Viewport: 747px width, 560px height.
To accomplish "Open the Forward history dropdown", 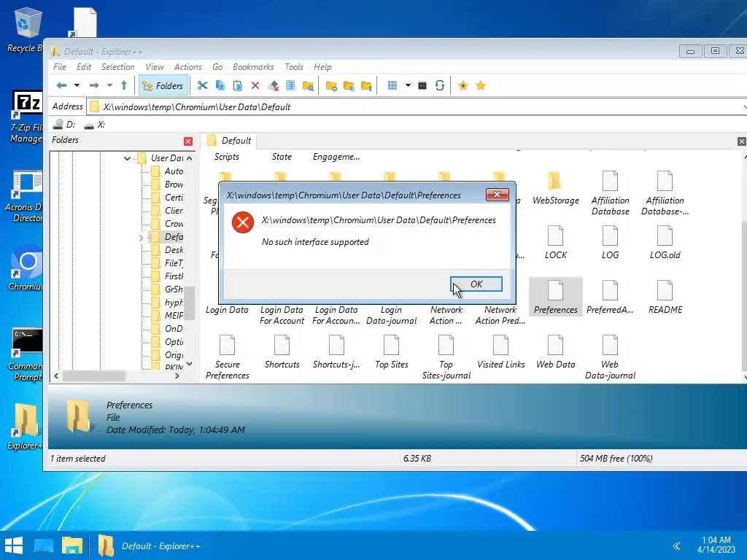I will click(109, 86).
